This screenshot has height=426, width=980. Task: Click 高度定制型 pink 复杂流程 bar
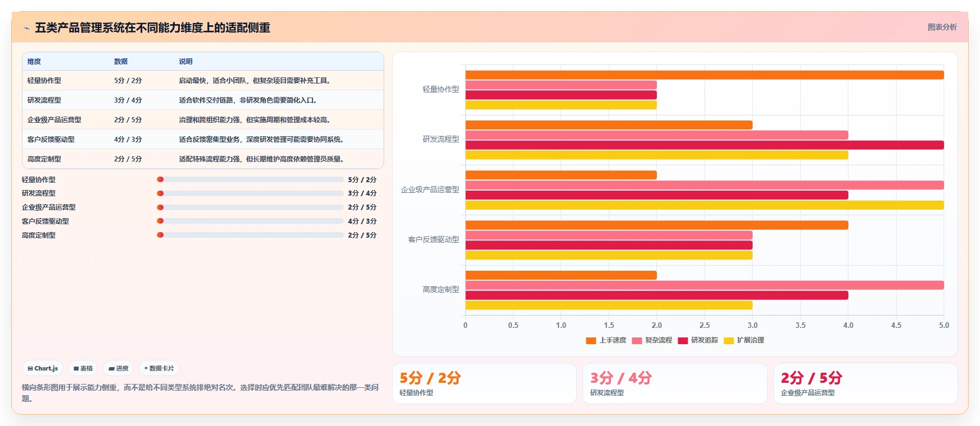(x=704, y=285)
